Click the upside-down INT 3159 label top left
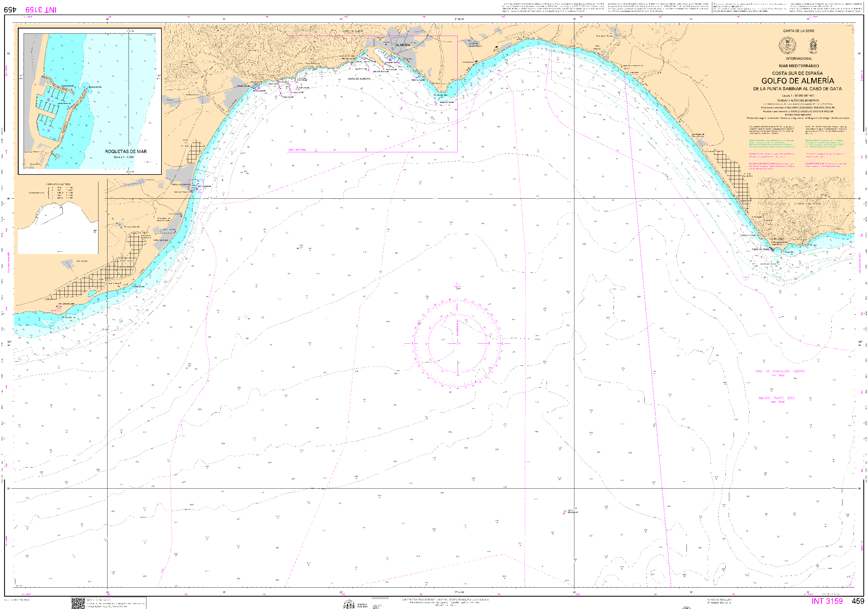The width and height of the screenshot is (868, 609). click(41, 10)
